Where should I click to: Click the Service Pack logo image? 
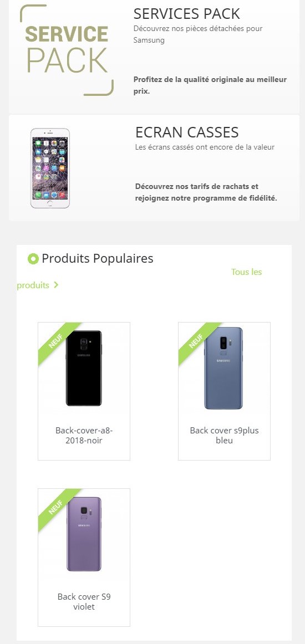coord(67,50)
